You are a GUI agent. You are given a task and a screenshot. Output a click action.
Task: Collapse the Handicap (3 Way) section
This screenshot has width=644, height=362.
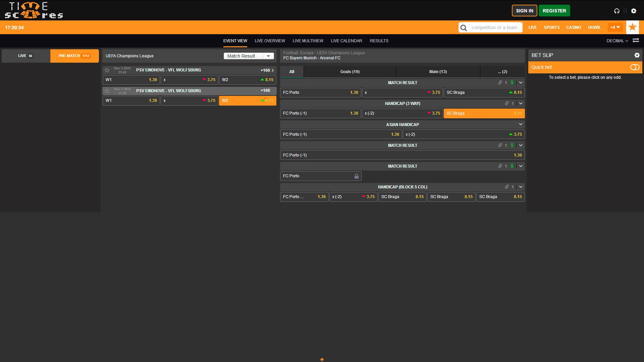pos(521,104)
